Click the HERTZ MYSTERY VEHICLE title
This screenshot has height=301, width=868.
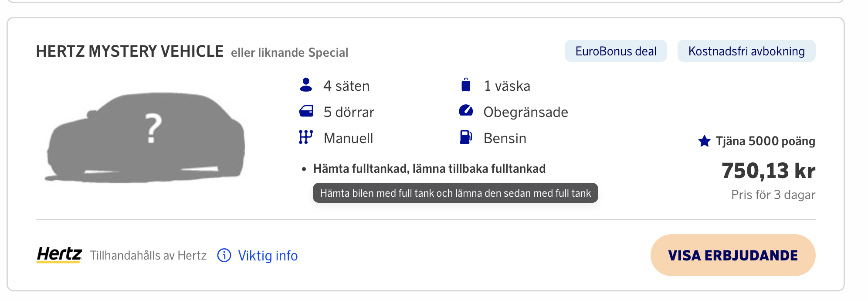pos(129,51)
